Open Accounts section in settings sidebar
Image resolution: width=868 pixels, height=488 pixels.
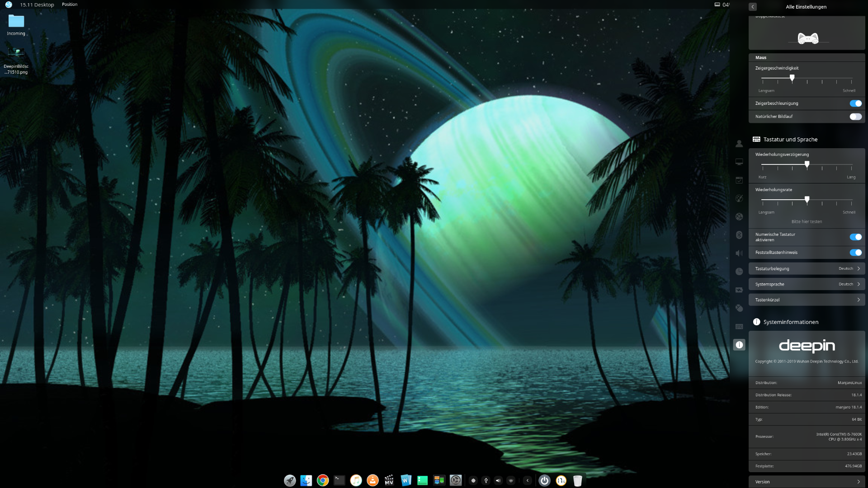pyautogui.click(x=739, y=144)
